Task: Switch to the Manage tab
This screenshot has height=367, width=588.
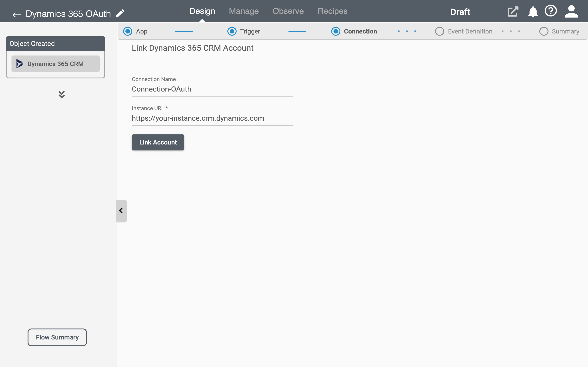Action: (244, 11)
